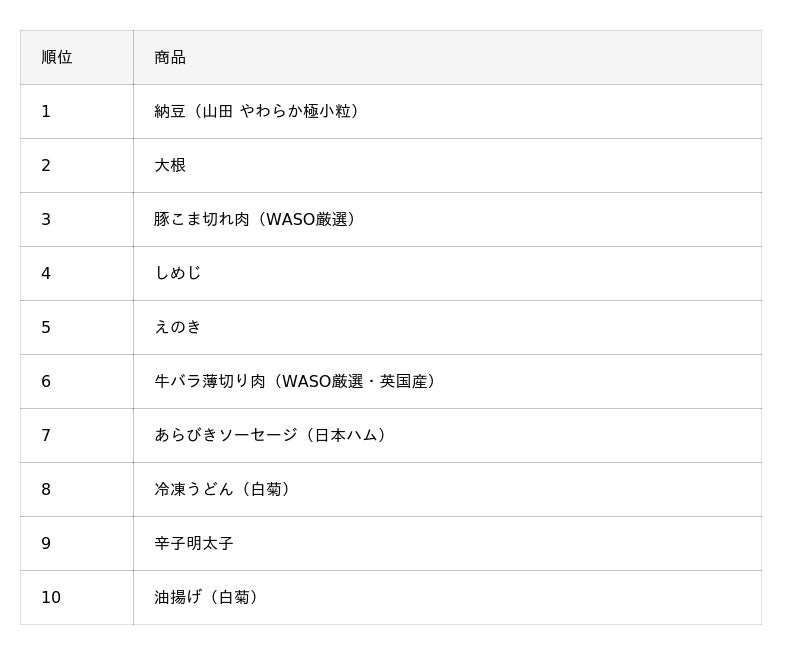Click the 商品 column header
The width and height of the screenshot is (800, 655).
tap(447, 57)
